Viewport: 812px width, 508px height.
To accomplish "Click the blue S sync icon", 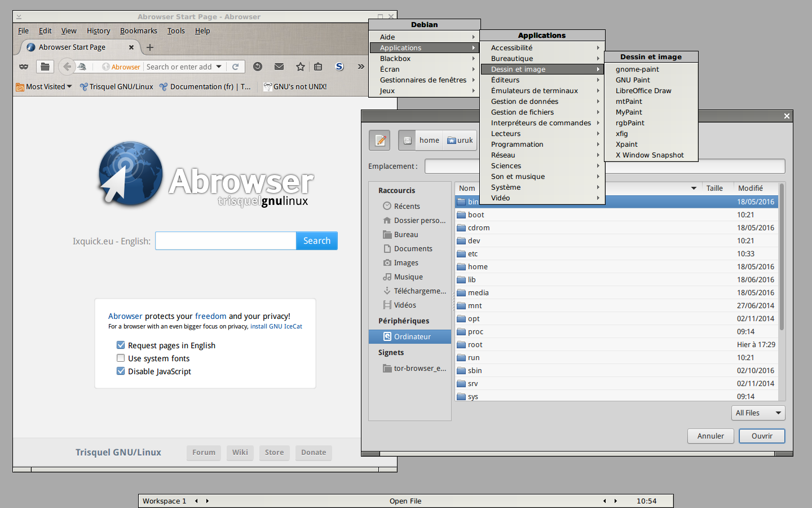I will click(339, 67).
